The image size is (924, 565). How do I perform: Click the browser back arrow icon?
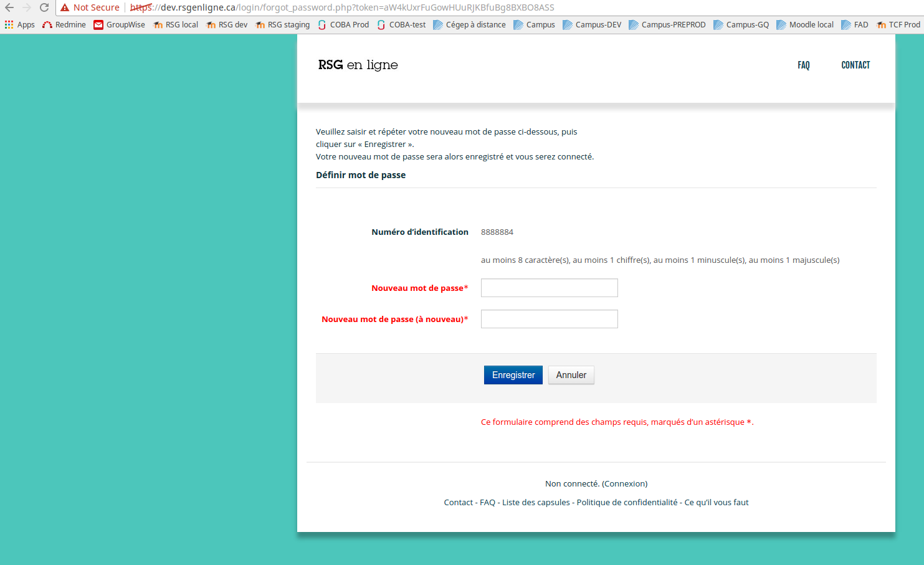coord(9,7)
